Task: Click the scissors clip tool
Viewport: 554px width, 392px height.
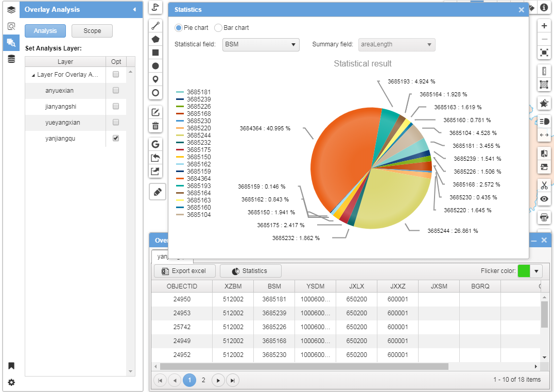Action: point(544,185)
